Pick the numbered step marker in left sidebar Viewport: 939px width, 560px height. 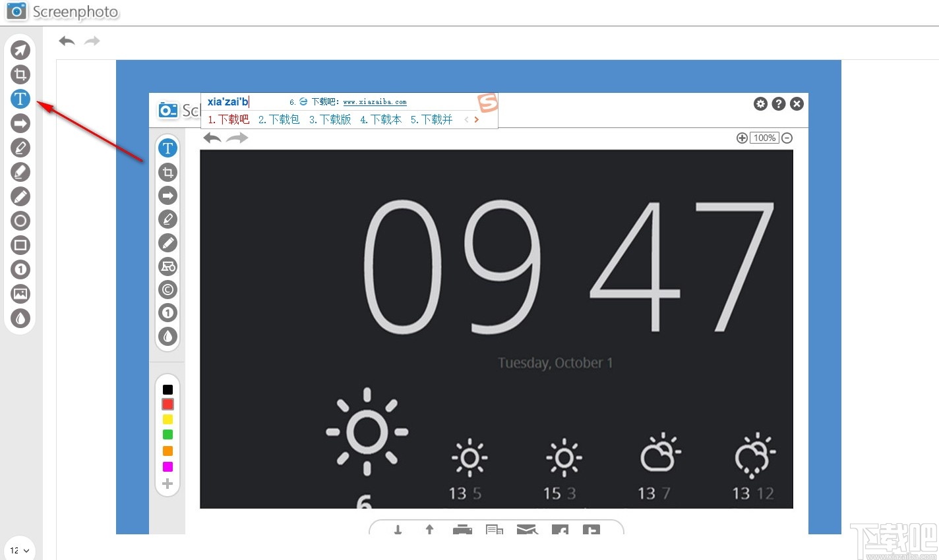click(x=20, y=269)
